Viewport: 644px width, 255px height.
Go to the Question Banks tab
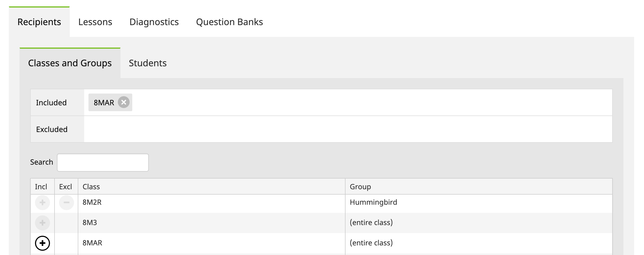[229, 22]
